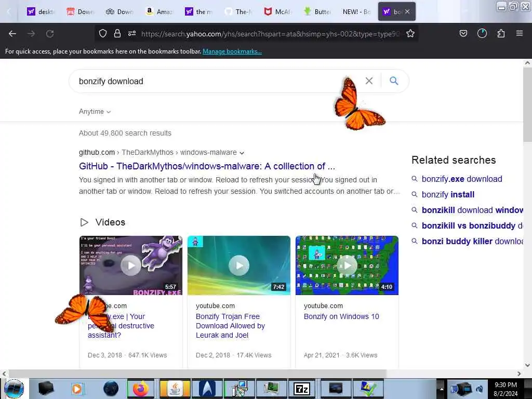Screen dimensions: 532x399
Task: Open site permissions icon in address bar
Action: click(x=132, y=33)
